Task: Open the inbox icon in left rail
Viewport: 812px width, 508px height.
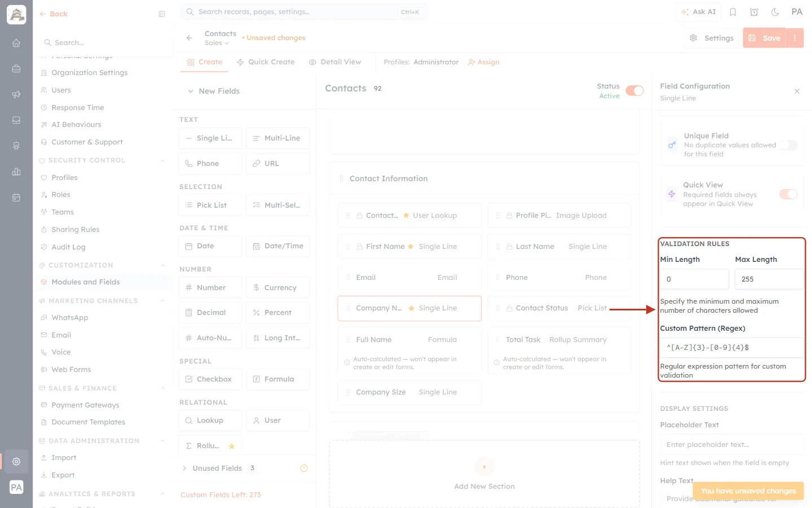Action: point(16,120)
